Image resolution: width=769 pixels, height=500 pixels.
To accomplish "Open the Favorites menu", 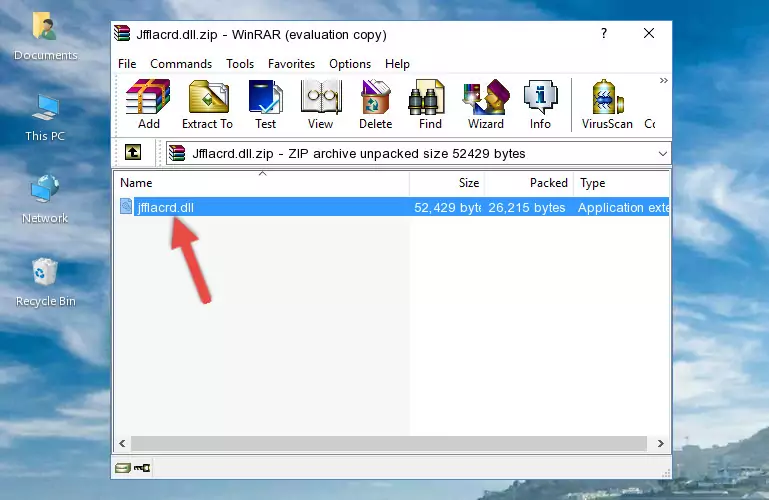I will [x=291, y=64].
